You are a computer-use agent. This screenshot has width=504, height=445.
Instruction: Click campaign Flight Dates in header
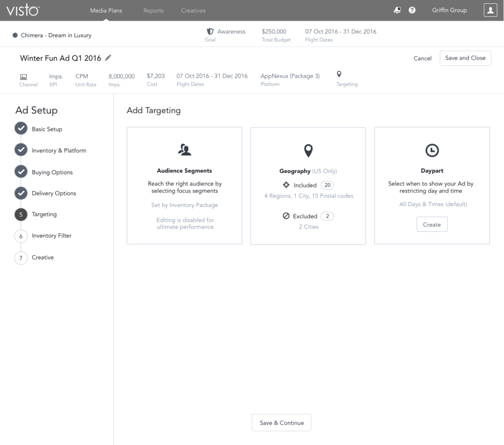[x=341, y=31]
